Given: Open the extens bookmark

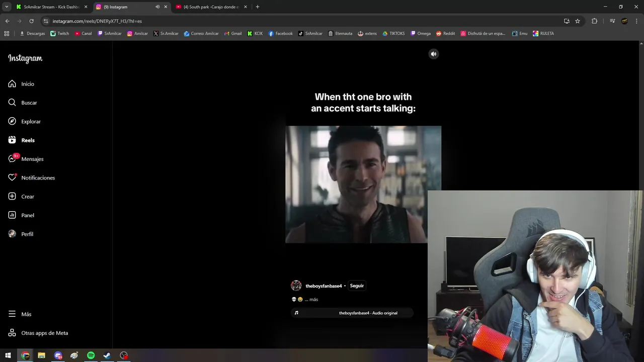Looking at the screenshot, I should click(367, 34).
